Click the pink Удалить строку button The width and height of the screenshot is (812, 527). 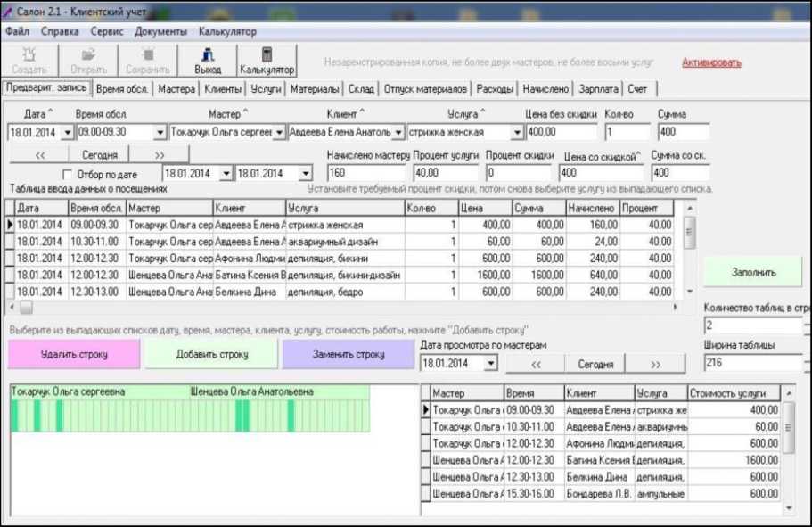[74, 354]
